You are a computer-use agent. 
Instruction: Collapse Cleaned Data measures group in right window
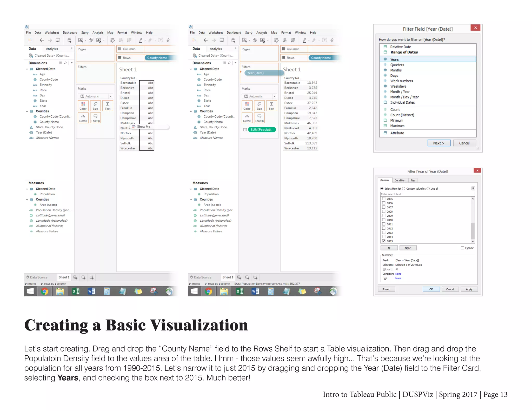click(191, 189)
